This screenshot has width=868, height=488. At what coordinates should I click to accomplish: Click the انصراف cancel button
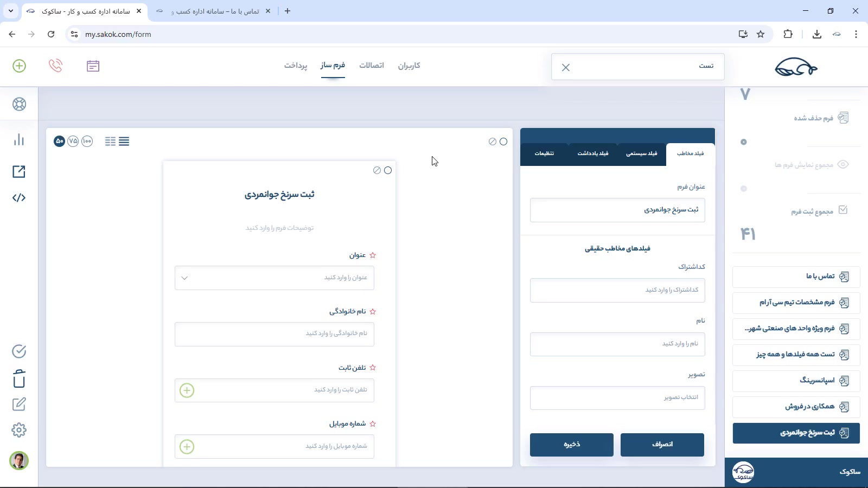[662, 445]
